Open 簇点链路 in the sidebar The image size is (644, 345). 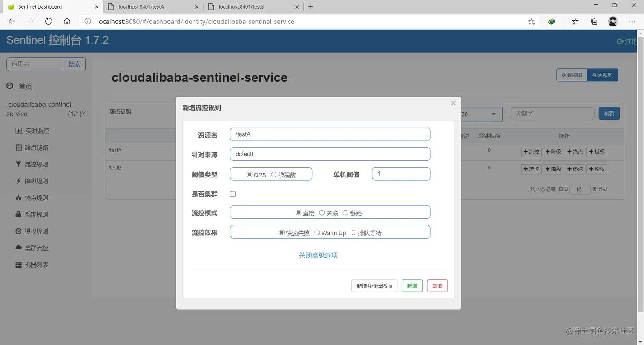[x=32, y=148]
